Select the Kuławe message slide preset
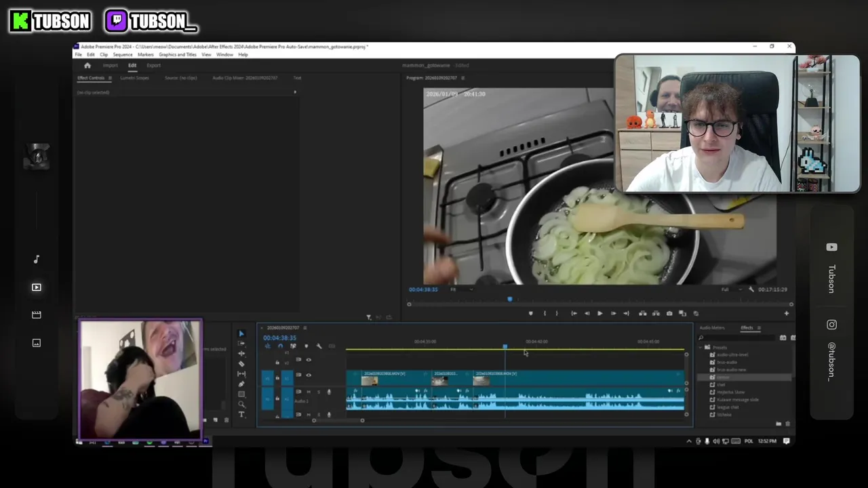This screenshot has width=868, height=488. [x=738, y=400]
